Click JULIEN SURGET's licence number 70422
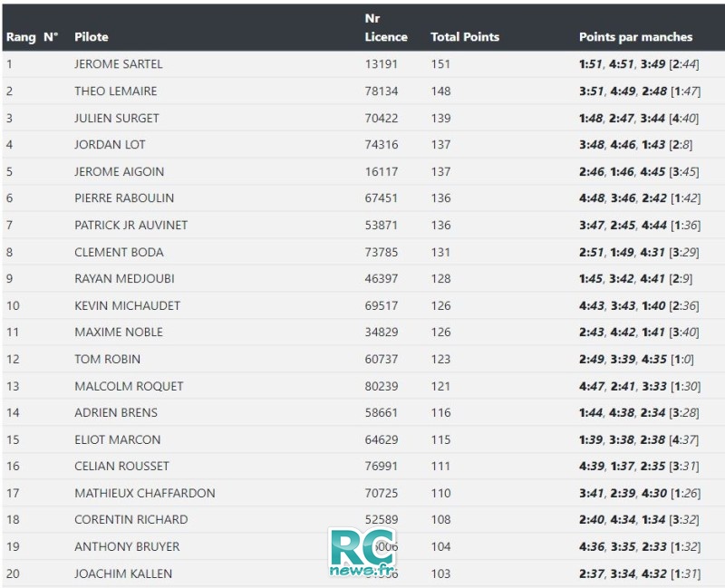Viewport: 725px width, 588px height. pos(382,119)
